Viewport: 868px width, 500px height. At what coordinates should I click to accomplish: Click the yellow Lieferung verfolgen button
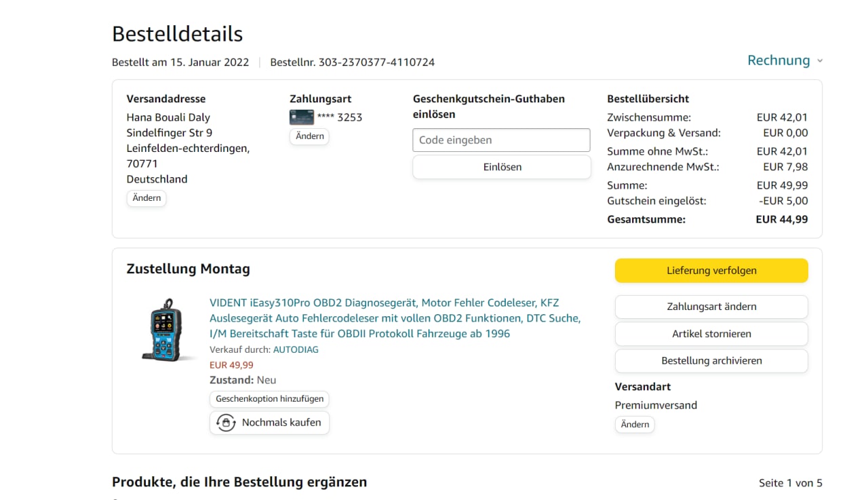pos(711,271)
